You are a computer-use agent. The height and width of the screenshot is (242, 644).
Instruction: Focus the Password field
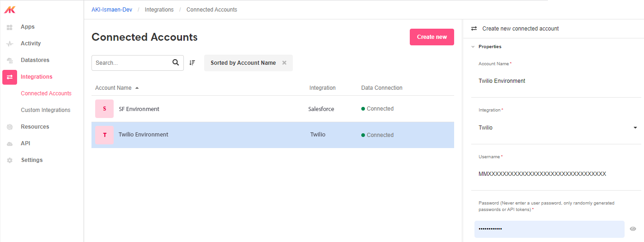coord(549,229)
